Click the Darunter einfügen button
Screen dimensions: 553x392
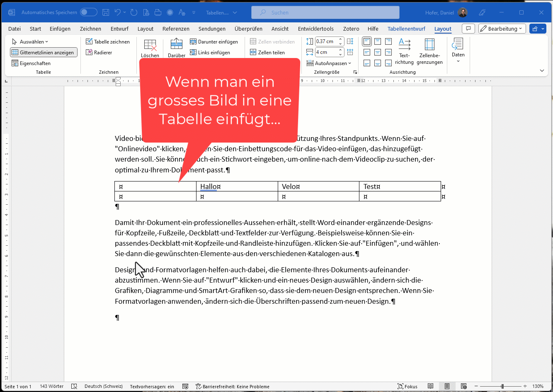pos(214,42)
